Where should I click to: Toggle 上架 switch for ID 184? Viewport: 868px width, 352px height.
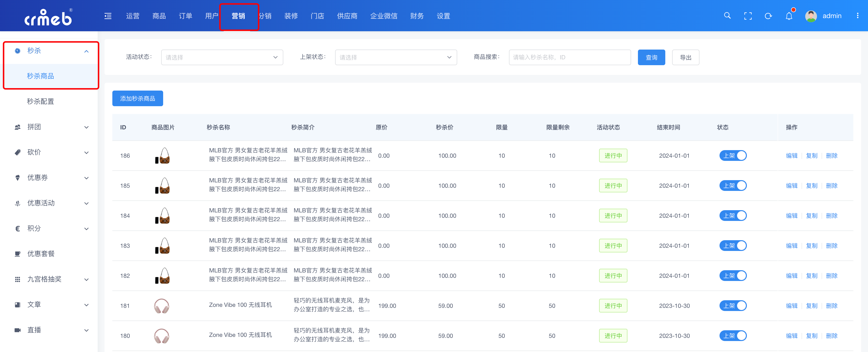click(x=733, y=216)
